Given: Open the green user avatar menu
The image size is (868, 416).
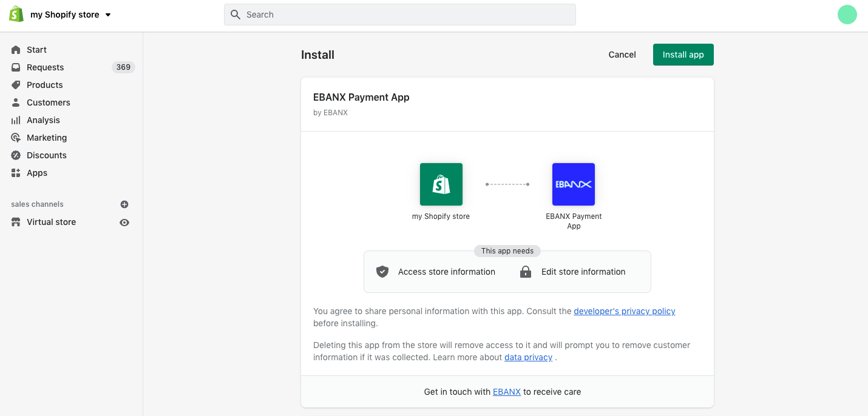Looking at the screenshot, I should pyautogui.click(x=847, y=15).
